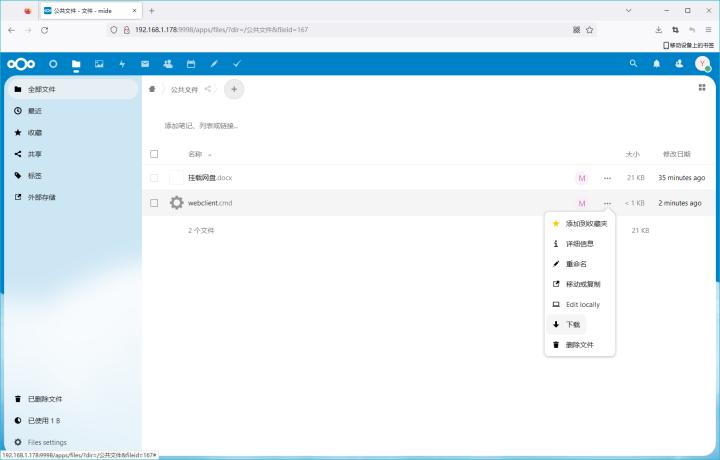Viewport: 720px width, 460px height.
Task: Open the webclient.cmd file
Action: (x=210, y=203)
